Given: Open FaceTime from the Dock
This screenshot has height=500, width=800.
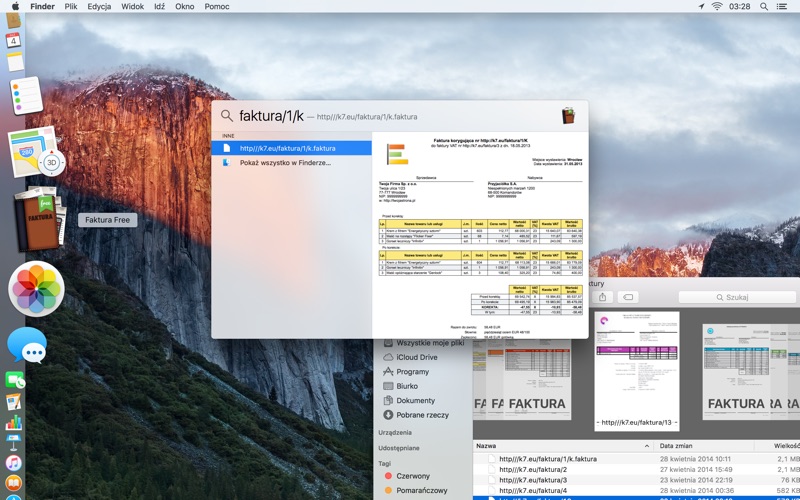Looking at the screenshot, I should click(x=15, y=380).
